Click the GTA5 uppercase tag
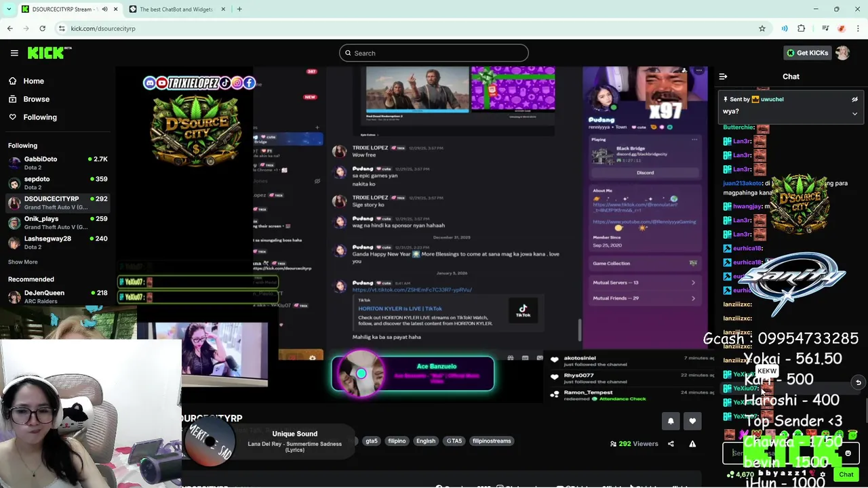 click(454, 441)
